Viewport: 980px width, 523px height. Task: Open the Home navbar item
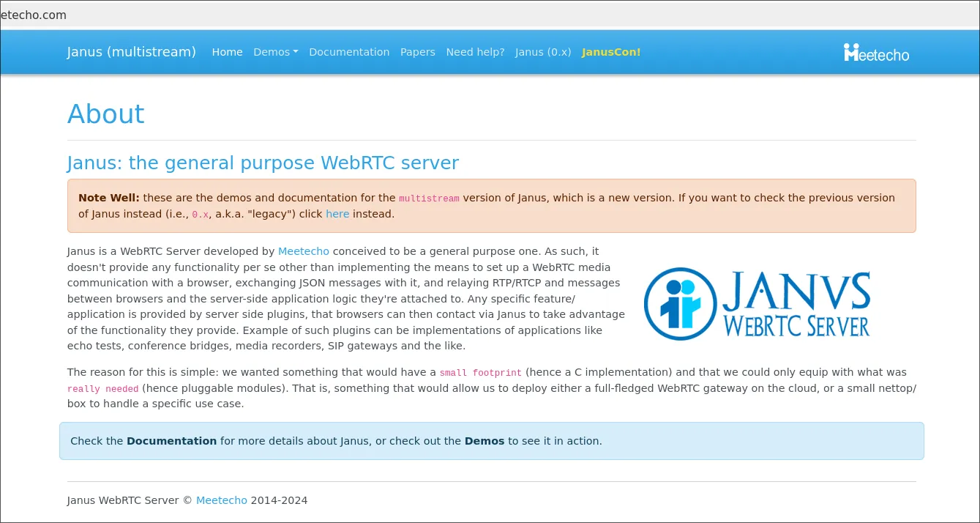[x=227, y=52]
